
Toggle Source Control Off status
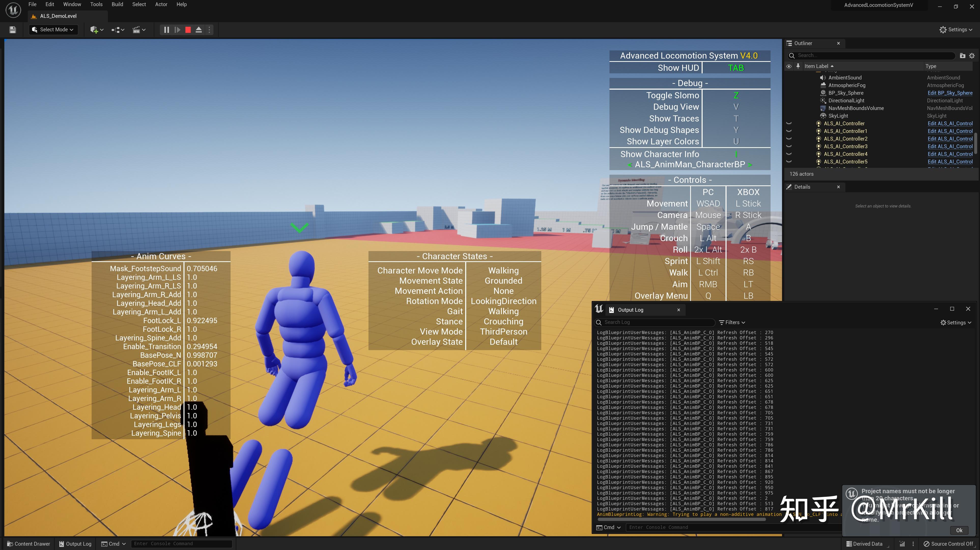(x=949, y=544)
